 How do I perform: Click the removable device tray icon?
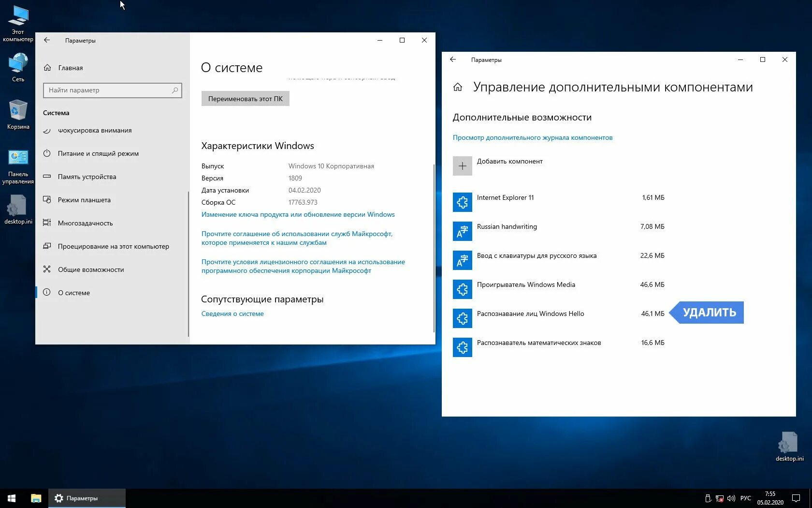[708, 498]
